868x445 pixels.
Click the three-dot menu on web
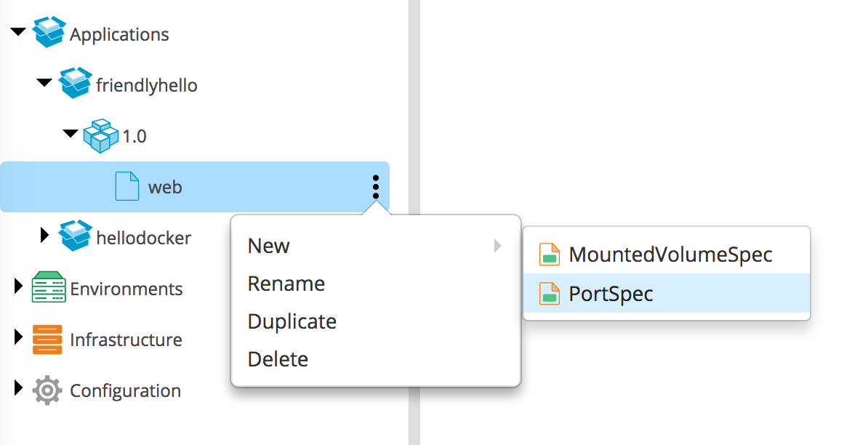[x=376, y=187]
